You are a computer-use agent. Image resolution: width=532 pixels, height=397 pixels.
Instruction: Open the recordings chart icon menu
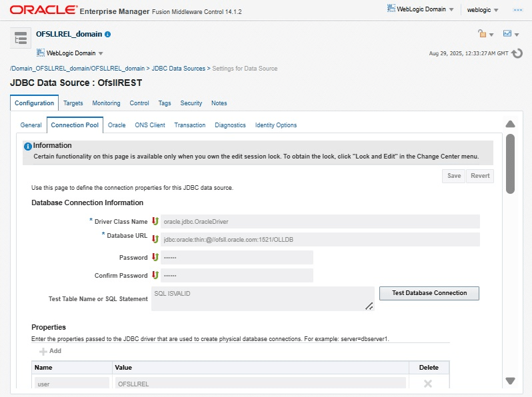pyautogui.click(x=511, y=33)
